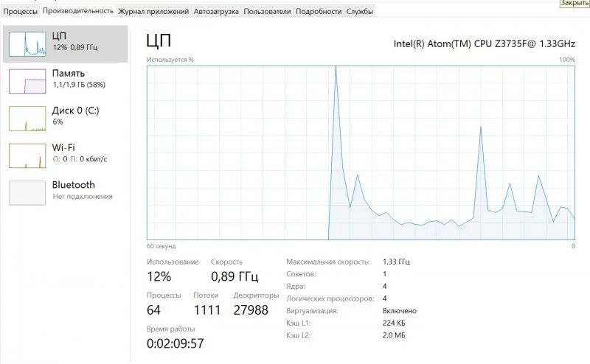This screenshot has width=590, height=364.
Task: Click the Intel(R) Atom(TM) CPU Z3735F name
Action: (485, 44)
